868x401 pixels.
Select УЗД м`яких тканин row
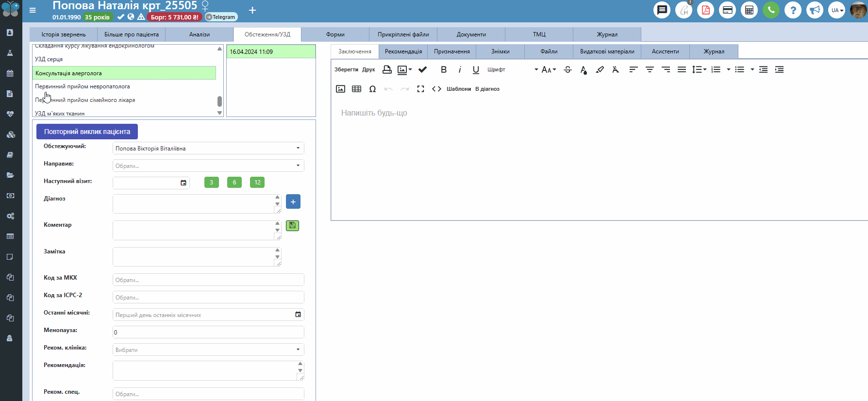[x=124, y=113]
